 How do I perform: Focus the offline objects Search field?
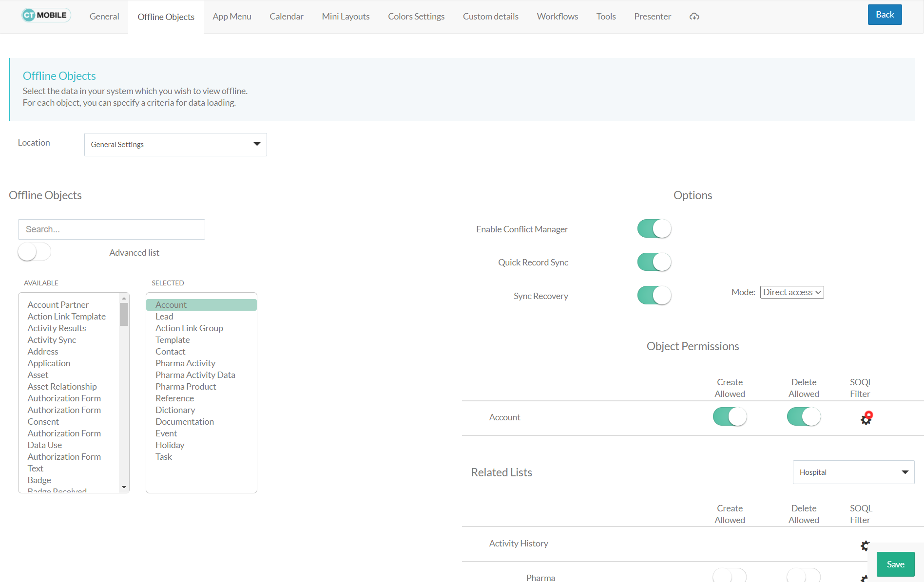tap(112, 229)
